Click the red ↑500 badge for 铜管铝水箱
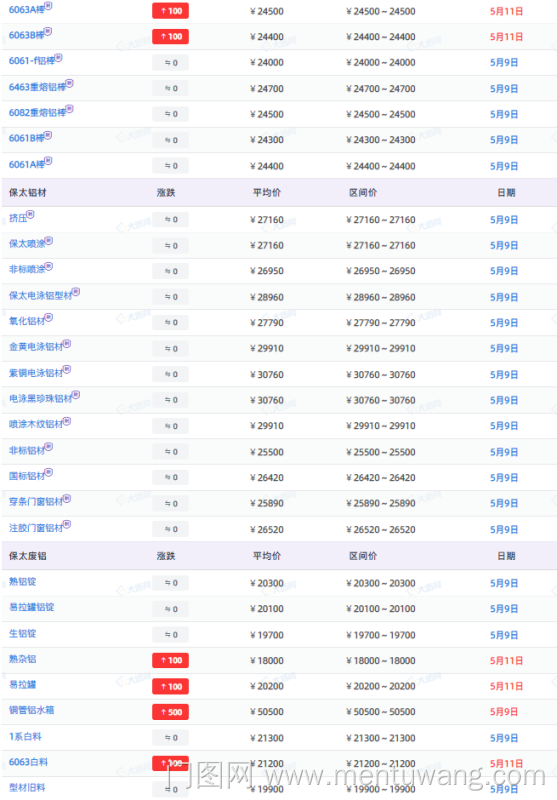 pyautogui.click(x=170, y=712)
